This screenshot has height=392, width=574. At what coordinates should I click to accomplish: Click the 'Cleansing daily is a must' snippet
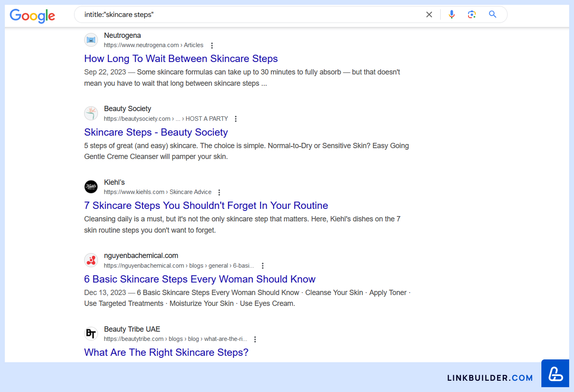tap(242, 225)
